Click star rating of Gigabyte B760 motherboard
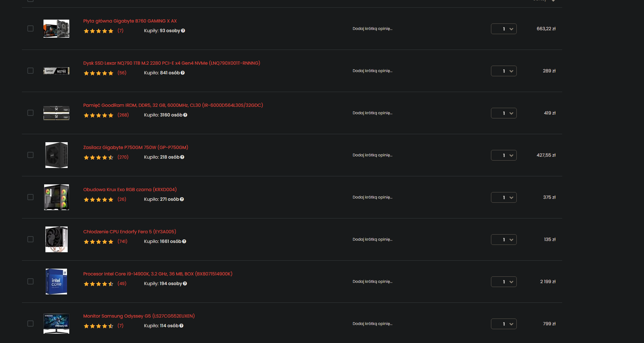644x343 pixels. click(99, 31)
